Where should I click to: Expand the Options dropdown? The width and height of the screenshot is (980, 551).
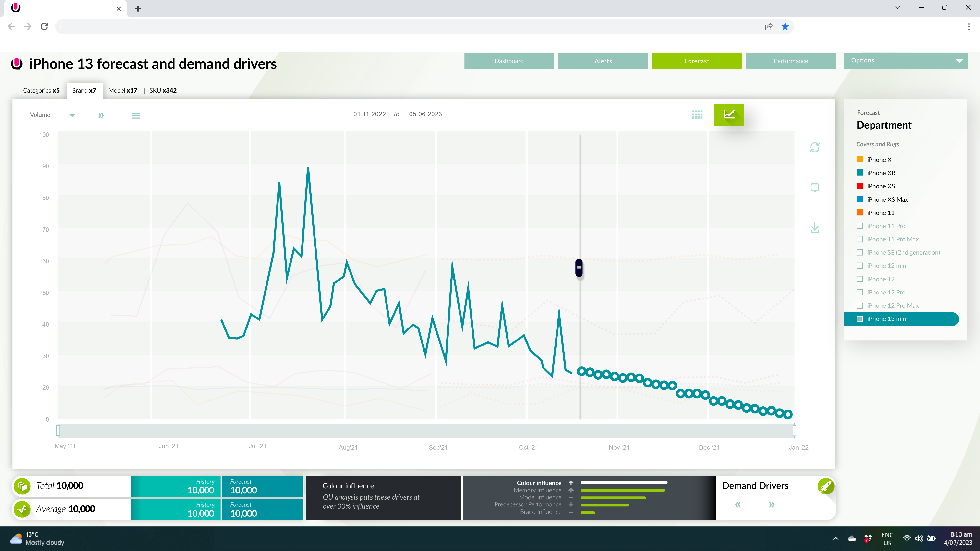click(906, 61)
